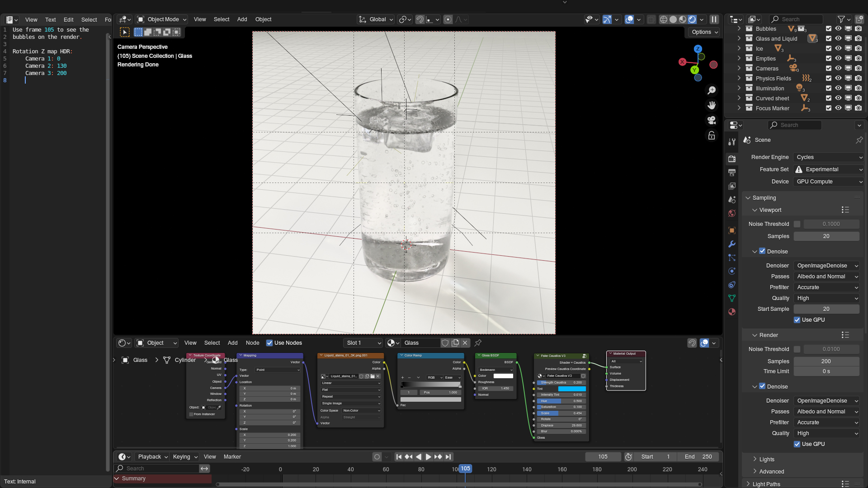Jump to the first frame
868x488 pixels.
[399, 457]
